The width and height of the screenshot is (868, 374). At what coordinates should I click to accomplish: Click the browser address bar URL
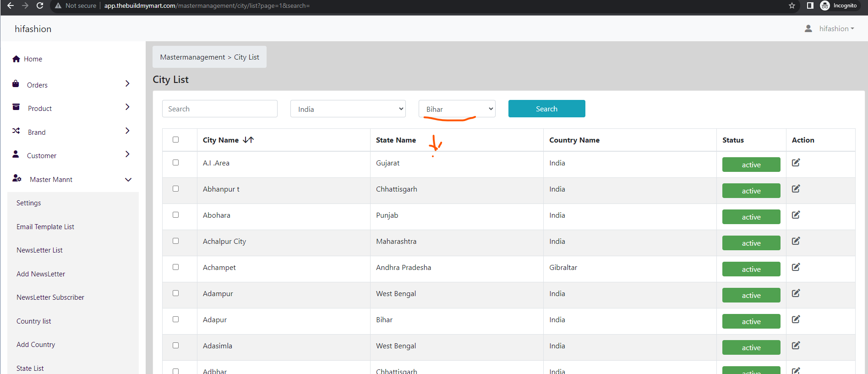[207, 5]
